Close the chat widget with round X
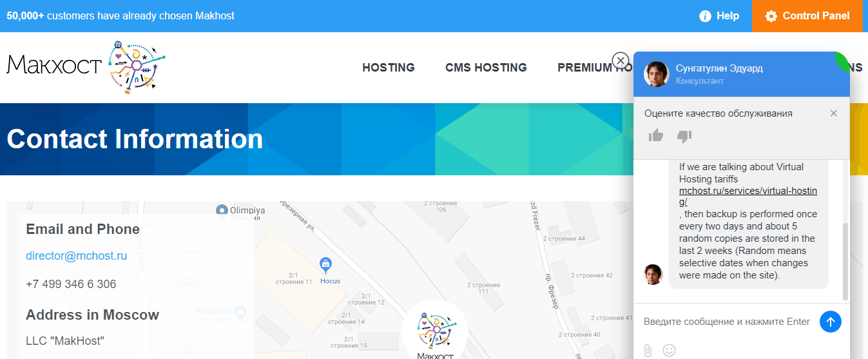The image size is (868, 359). [x=621, y=61]
